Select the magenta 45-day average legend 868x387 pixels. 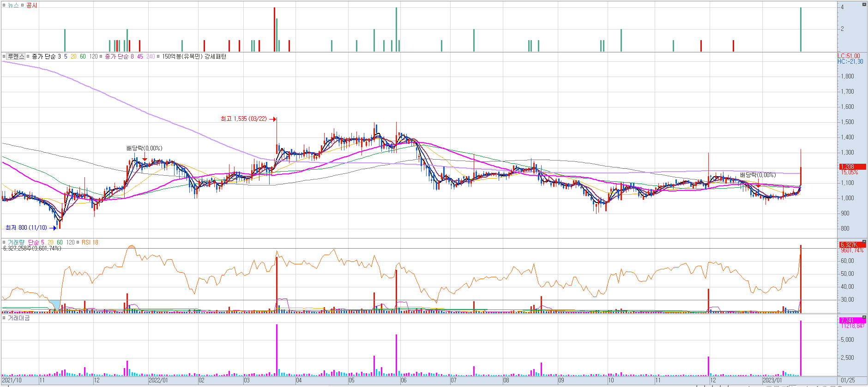point(140,56)
